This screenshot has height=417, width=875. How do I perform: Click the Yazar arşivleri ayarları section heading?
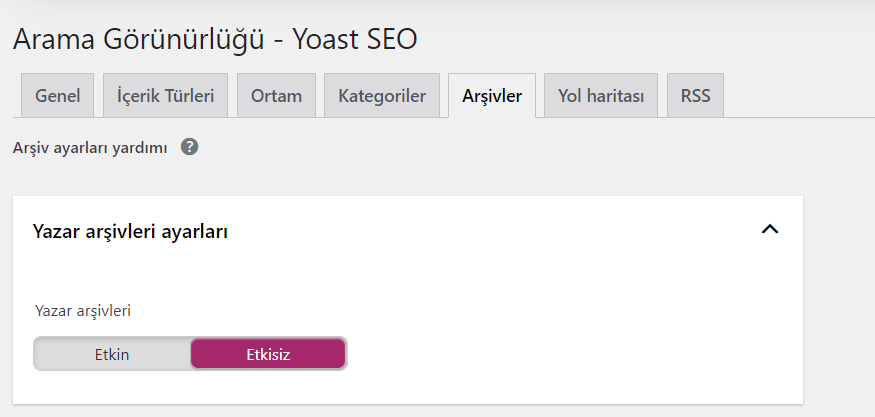130,231
